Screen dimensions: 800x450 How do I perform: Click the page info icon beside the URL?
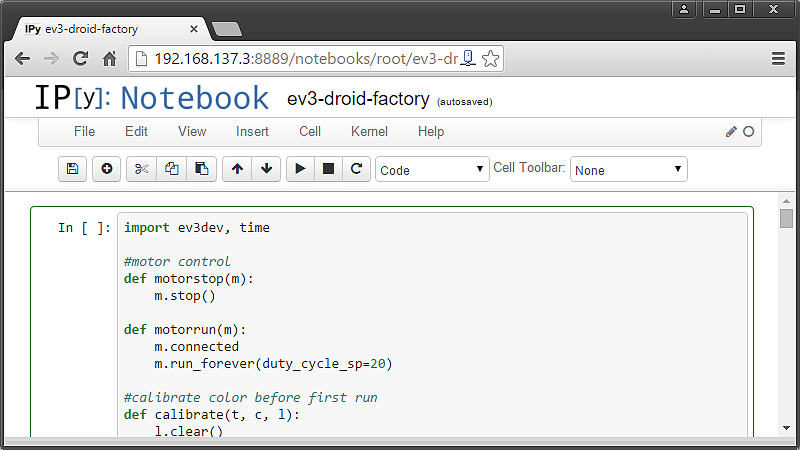(x=141, y=59)
